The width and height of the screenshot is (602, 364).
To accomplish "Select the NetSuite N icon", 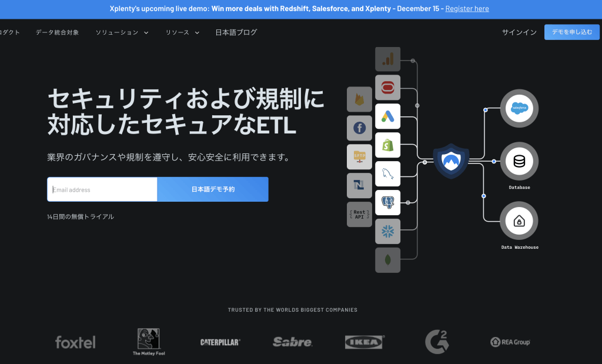I will 359,186.
